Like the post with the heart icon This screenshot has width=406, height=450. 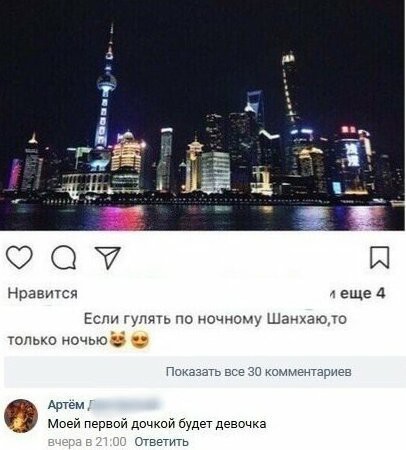coord(19,257)
